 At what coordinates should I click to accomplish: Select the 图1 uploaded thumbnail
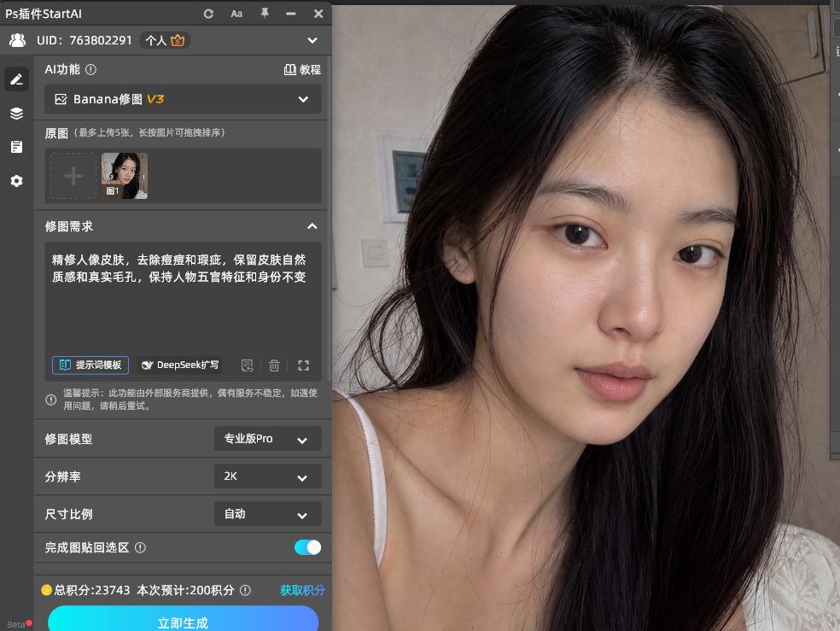(125, 176)
